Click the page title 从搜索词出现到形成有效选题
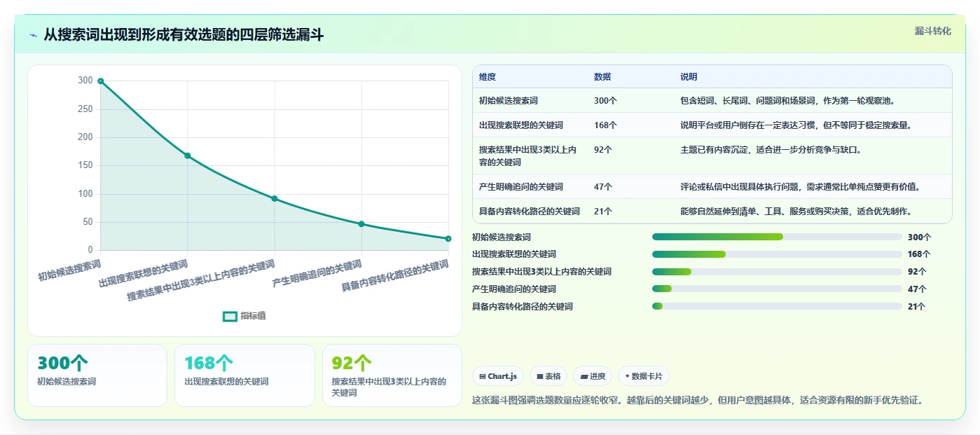This screenshot has height=435, width=980. point(184,34)
